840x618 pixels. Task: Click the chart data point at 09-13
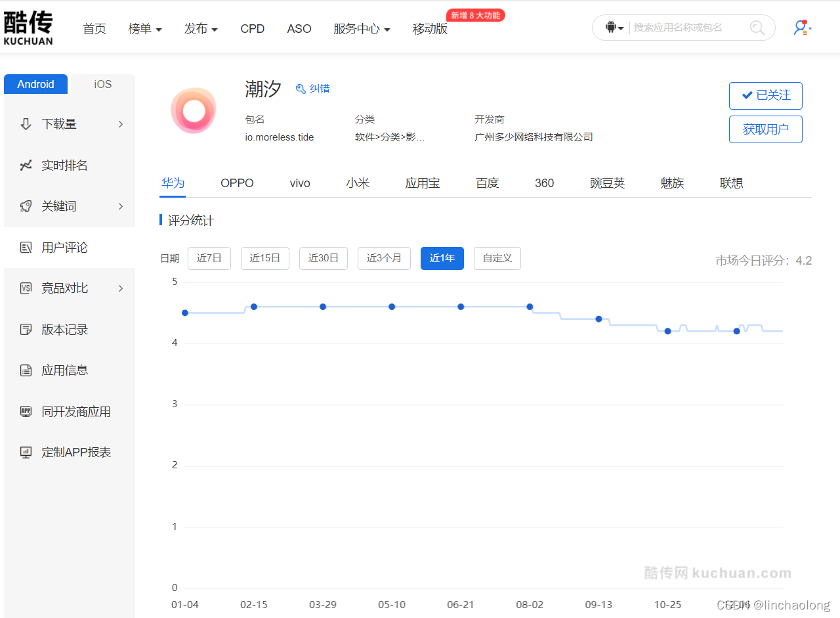coord(598,319)
